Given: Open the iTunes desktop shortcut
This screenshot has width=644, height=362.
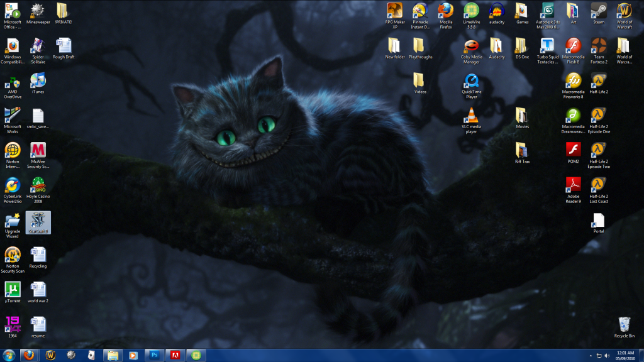Looking at the screenshot, I should coord(38,83).
